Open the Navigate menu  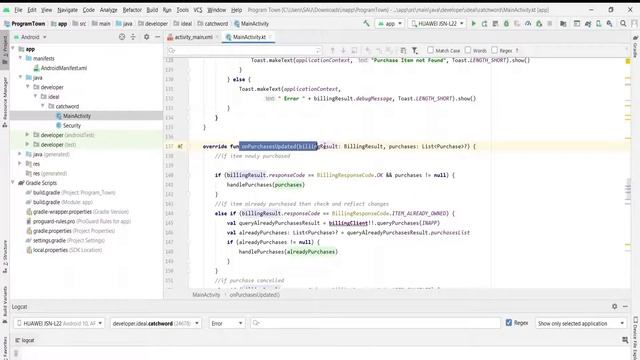(x=67, y=10)
